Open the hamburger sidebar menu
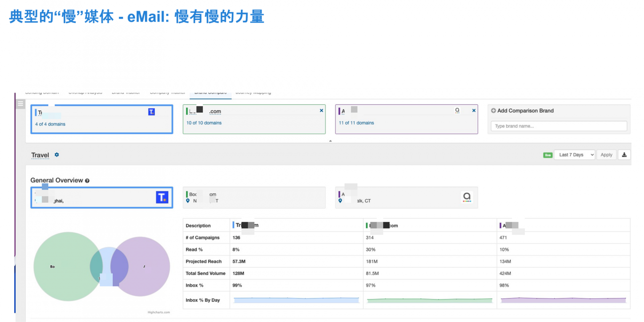 (x=20, y=104)
